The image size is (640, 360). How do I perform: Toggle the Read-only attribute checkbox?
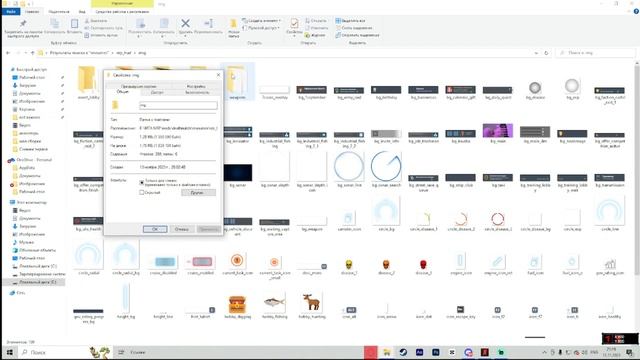click(142, 182)
